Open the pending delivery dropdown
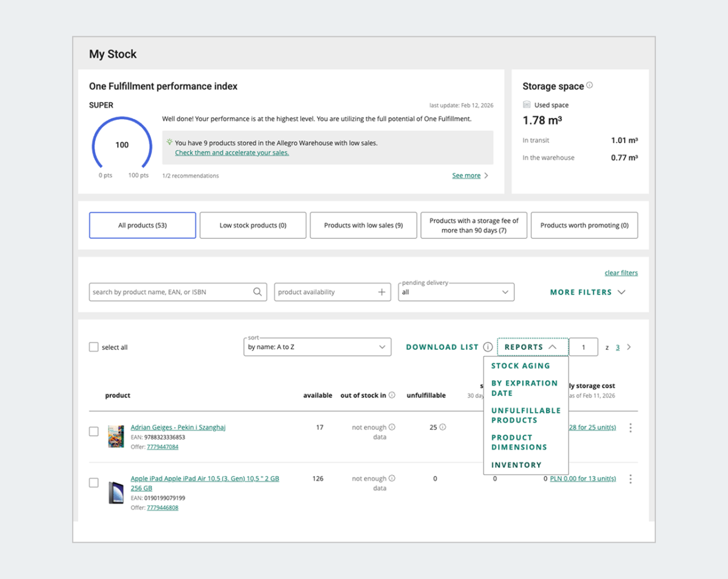728x579 pixels. tap(455, 292)
